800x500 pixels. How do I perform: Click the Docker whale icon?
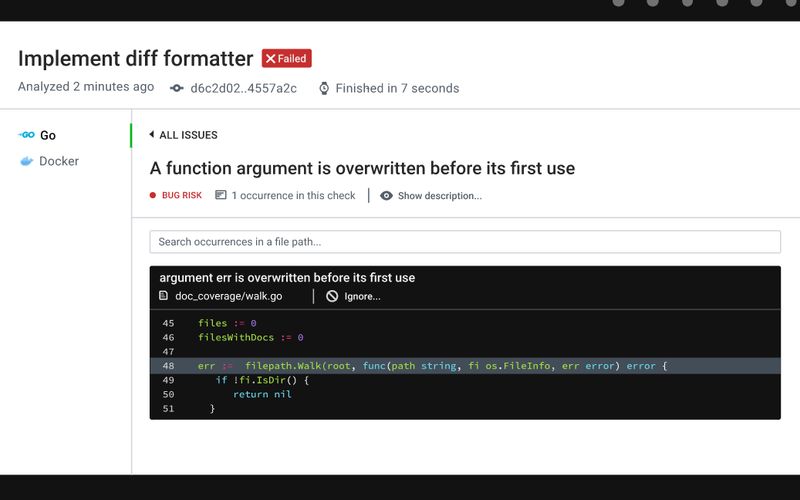(x=27, y=161)
